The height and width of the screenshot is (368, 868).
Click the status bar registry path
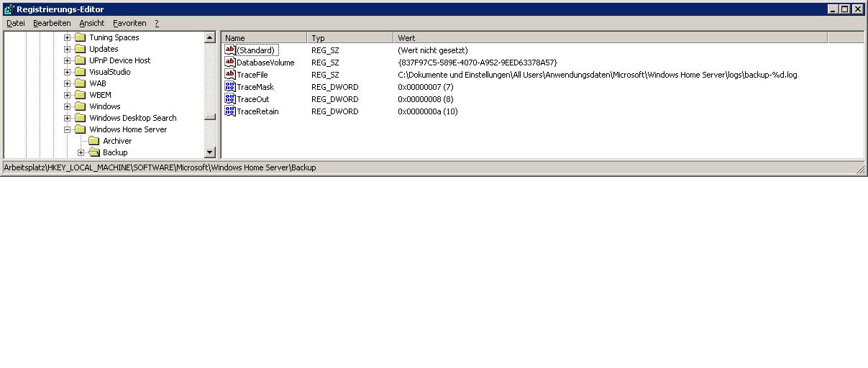[160, 167]
